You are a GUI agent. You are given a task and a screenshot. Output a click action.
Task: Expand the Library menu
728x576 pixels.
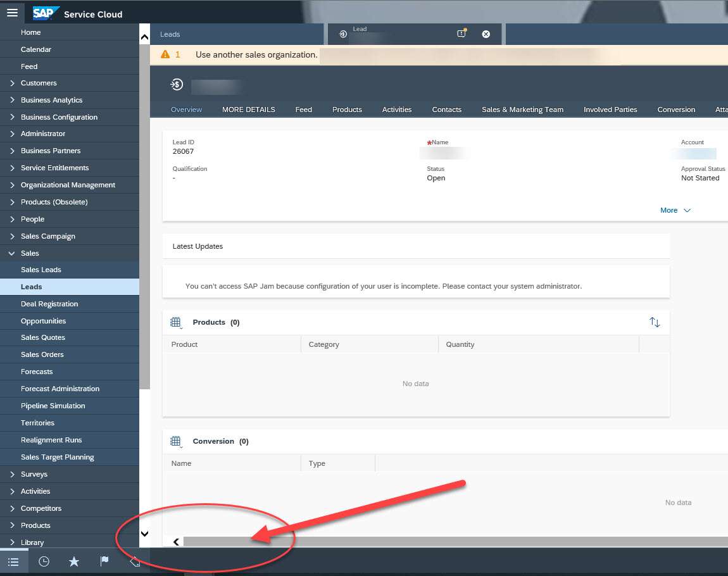click(70, 542)
